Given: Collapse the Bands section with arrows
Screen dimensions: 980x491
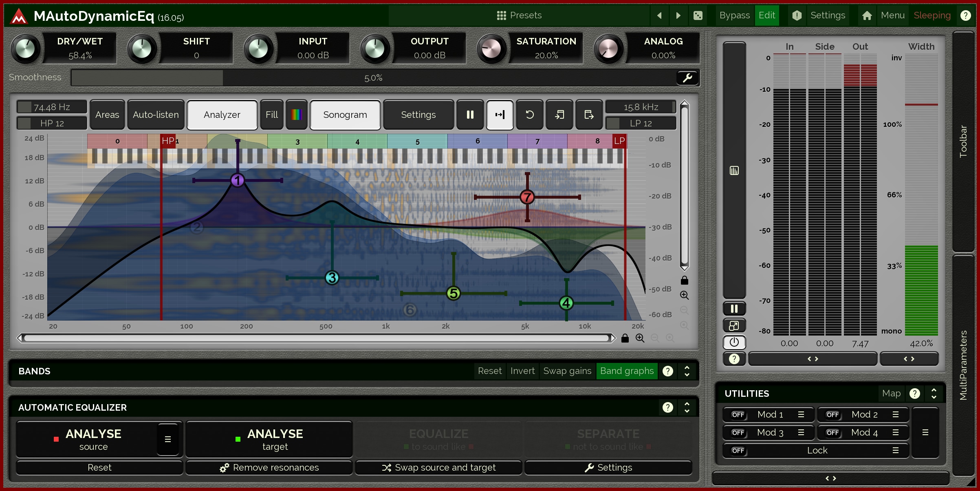Looking at the screenshot, I should (x=687, y=371).
